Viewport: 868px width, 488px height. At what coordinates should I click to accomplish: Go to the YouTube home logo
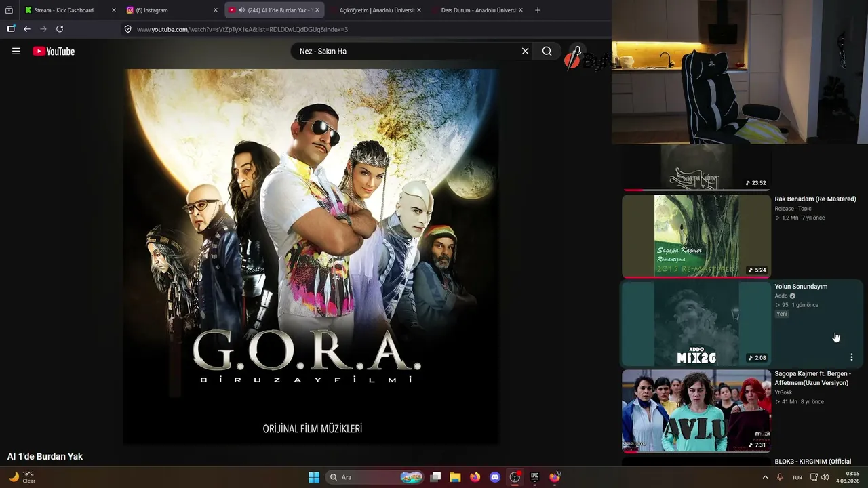pos(54,51)
